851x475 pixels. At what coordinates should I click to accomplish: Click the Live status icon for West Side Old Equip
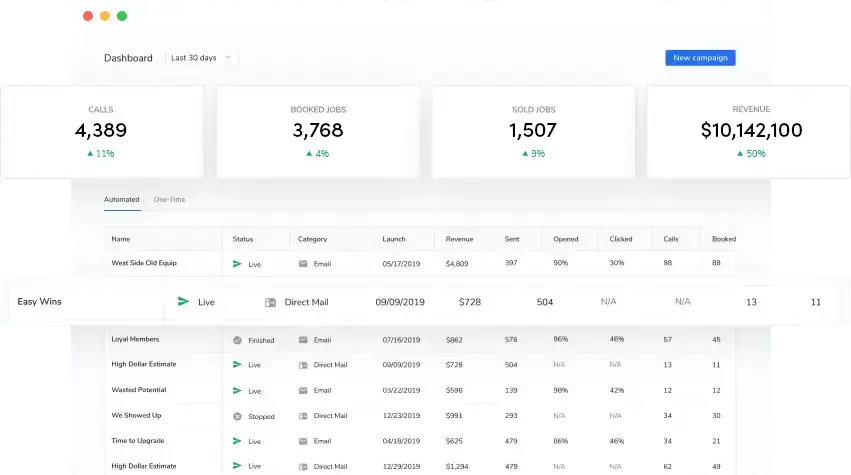tap(237, 264)
